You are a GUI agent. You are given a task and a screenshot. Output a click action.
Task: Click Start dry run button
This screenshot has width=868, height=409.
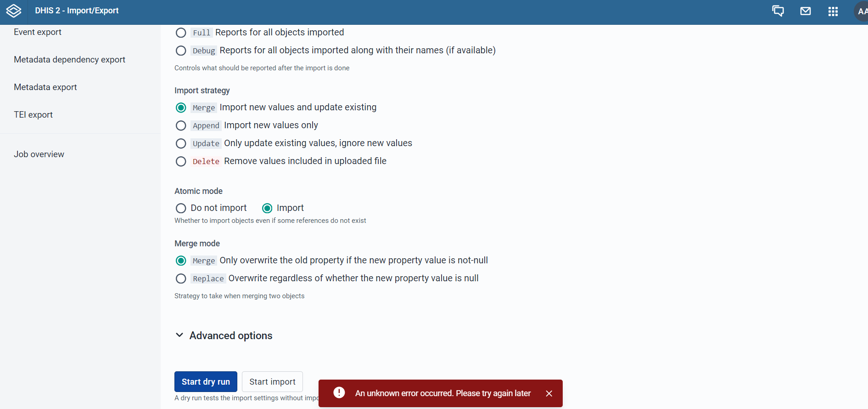pyautogui.click(x=206, y=381)
